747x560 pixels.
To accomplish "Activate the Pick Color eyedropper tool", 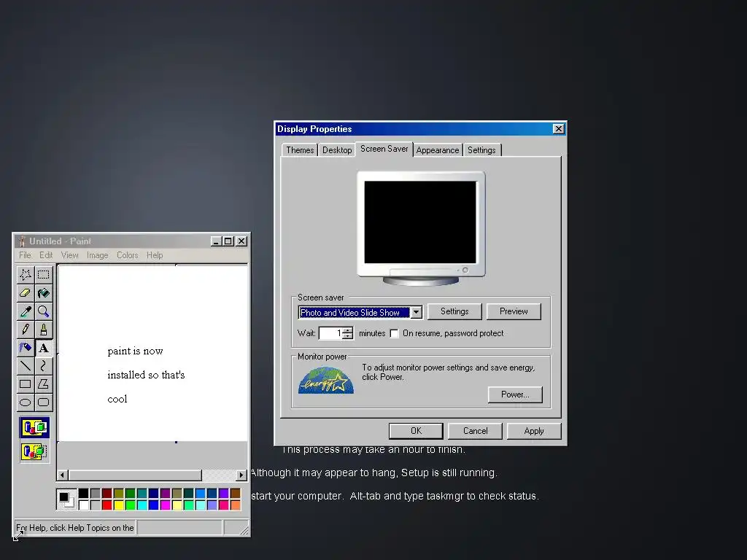I will click(26, 311).
